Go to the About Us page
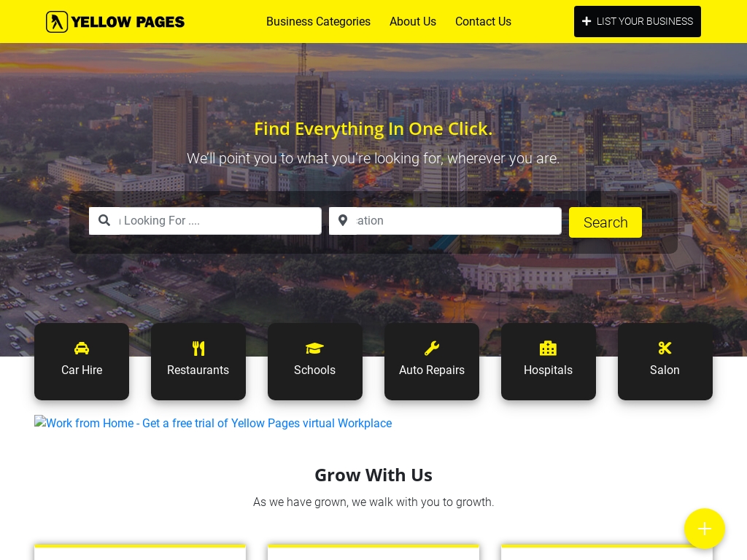 coord(413,21)
